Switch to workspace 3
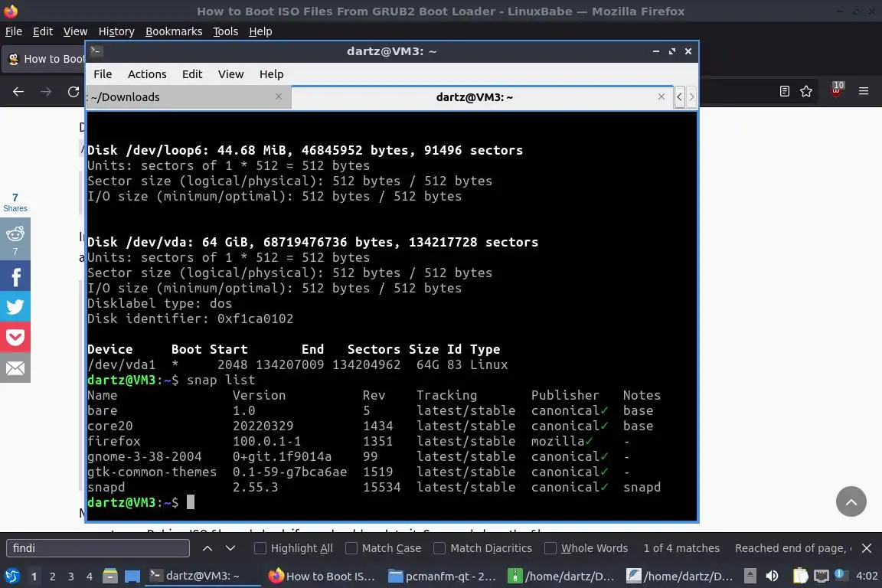 [x=71, y=577]
